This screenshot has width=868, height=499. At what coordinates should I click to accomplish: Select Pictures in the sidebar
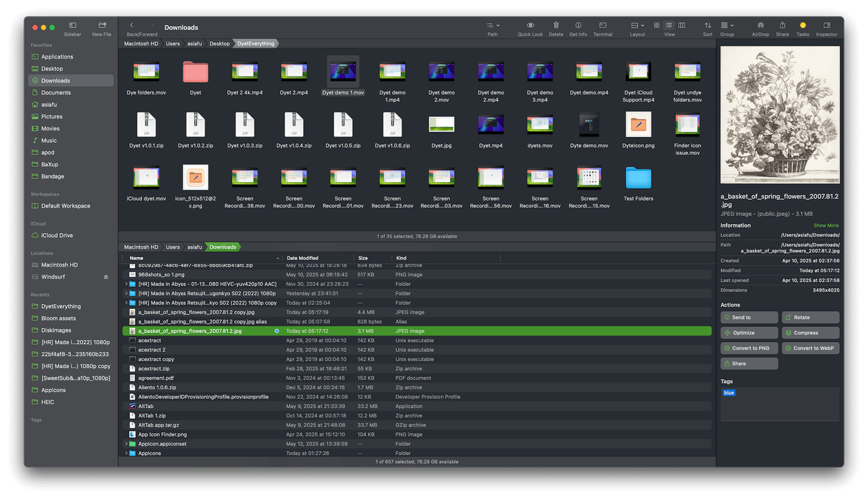[52, 116]
